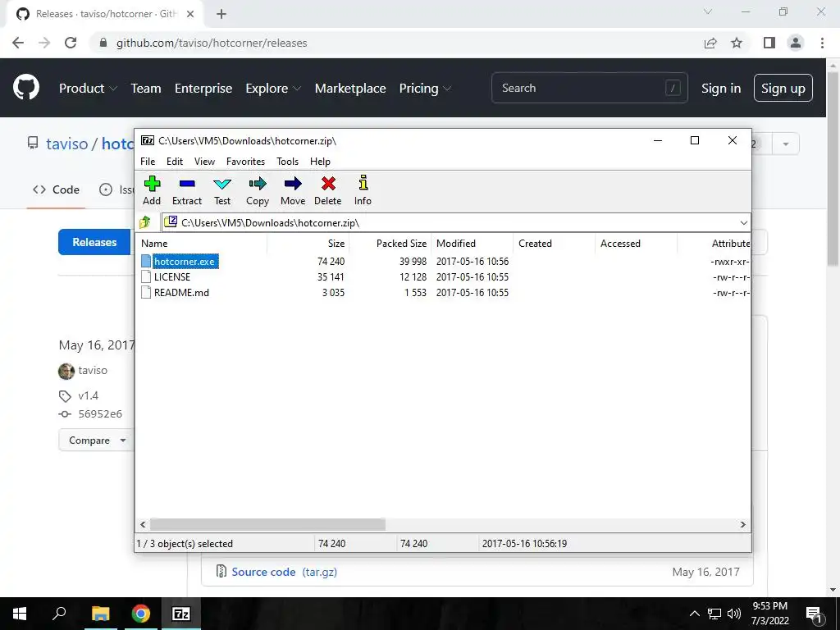Sort by the Packed Size column header
This screenshot has height=630, width=840.
pos(390,243)
